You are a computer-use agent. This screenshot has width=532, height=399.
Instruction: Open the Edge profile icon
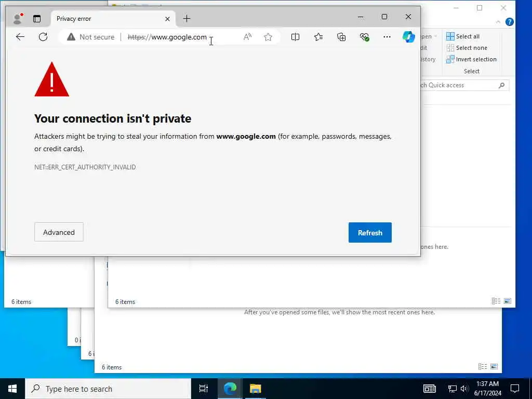click(x=17, y=19)
